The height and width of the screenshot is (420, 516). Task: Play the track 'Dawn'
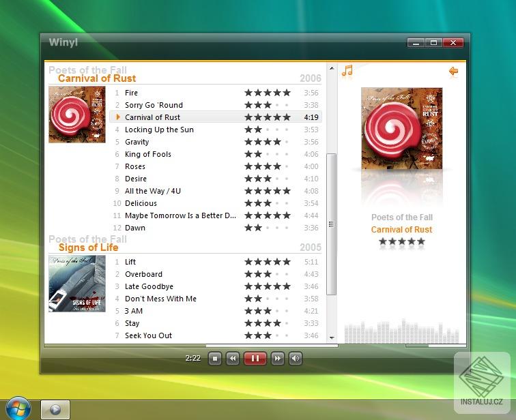(216, 228)
